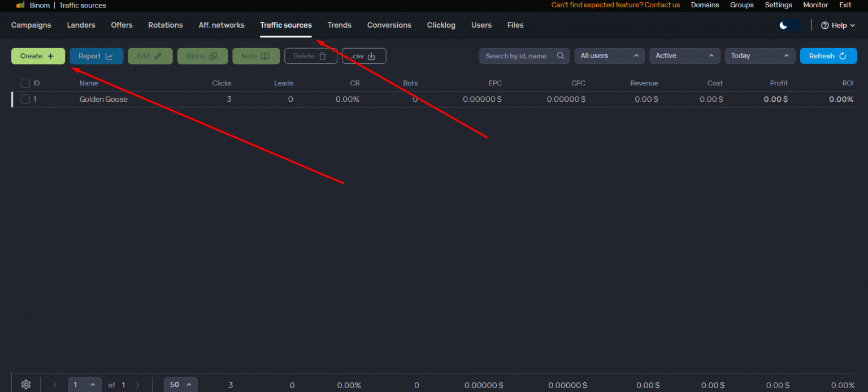Open table settings gear icon
This screenshot has height=392, width=868.
point(25,385)
